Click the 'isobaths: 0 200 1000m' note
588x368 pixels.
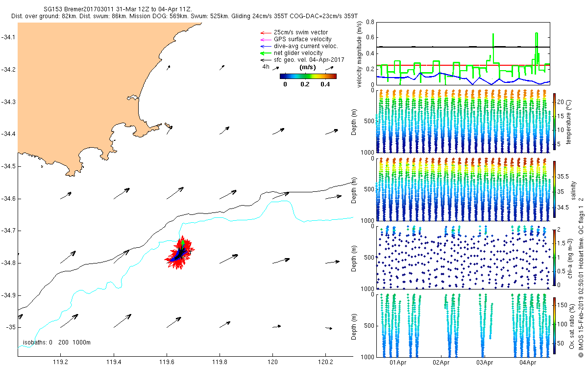coord(57,342)
